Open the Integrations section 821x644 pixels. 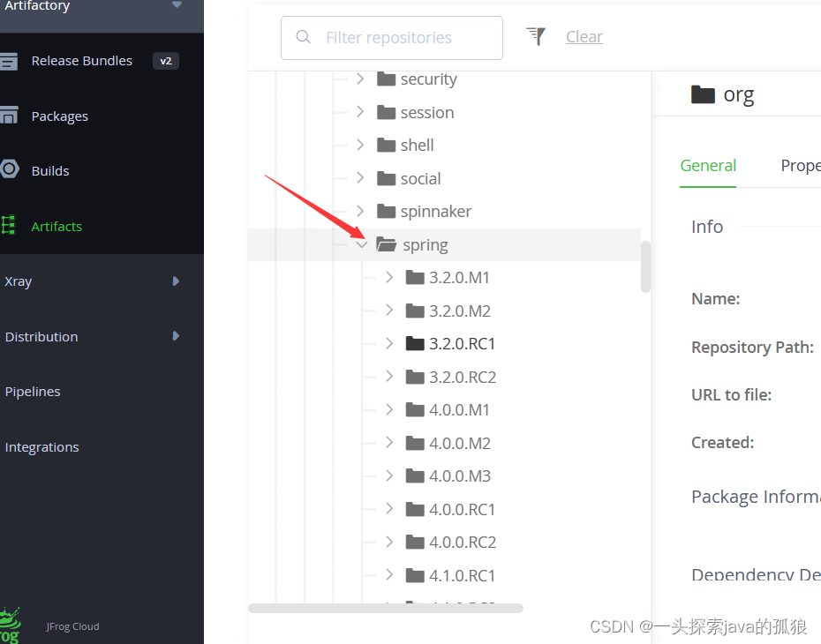[x=41, y=447]
